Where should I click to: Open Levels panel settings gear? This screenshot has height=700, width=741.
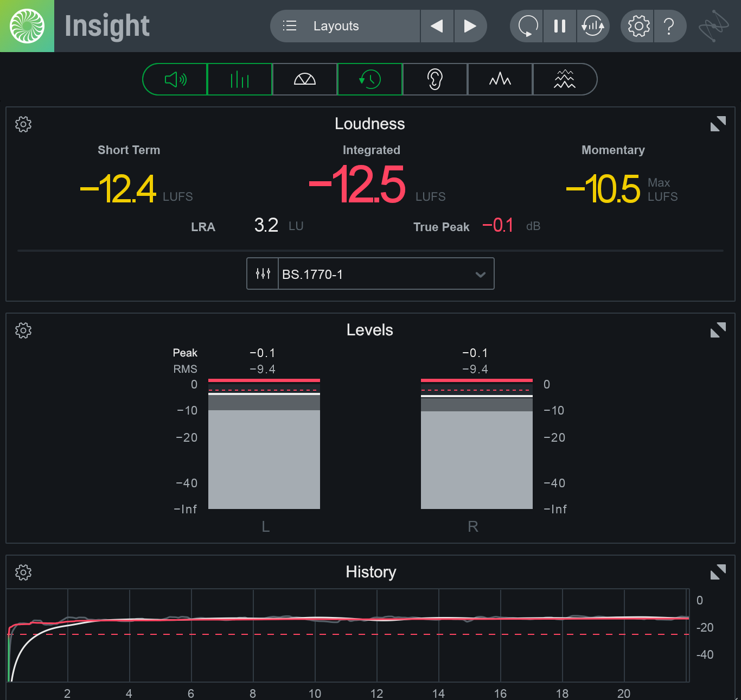23,330
